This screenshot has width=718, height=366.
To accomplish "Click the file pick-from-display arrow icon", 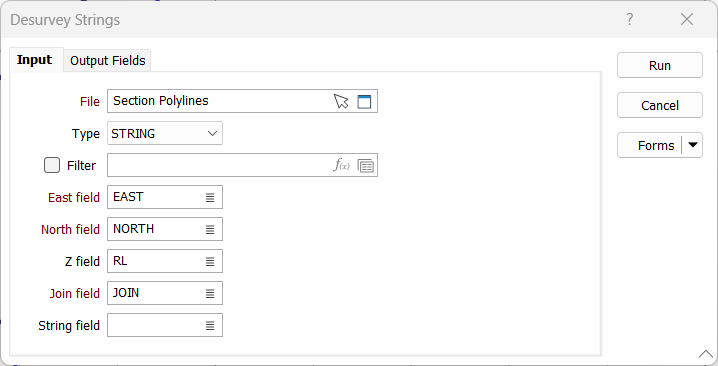I will (341, 101).
